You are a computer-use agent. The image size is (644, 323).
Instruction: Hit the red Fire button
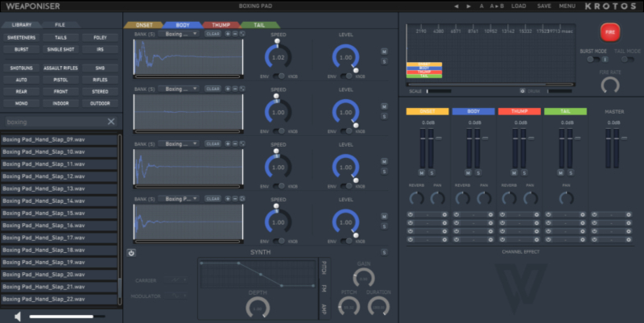pyautogui.click(x=610, y=32)
